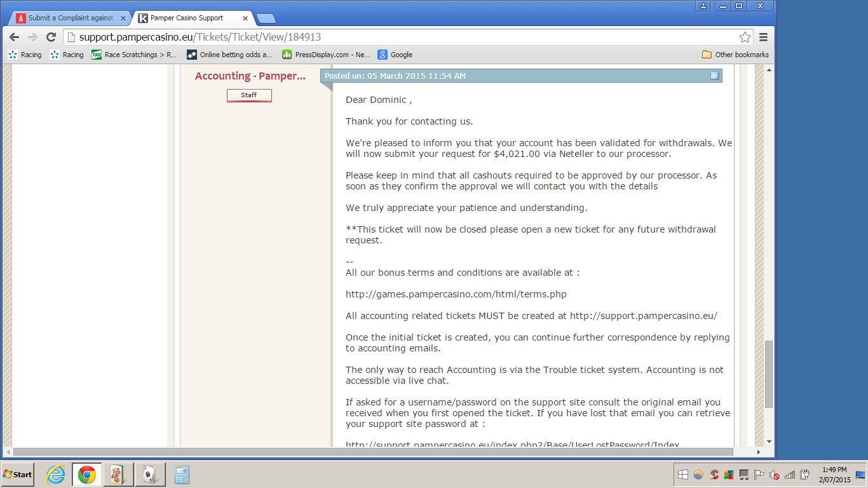Click the scroll left arrow
868x488 pixels.
[x=7, y=452]
